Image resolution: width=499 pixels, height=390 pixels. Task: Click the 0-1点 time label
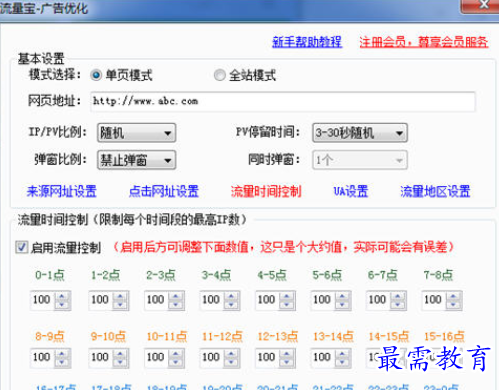point(50,275)
